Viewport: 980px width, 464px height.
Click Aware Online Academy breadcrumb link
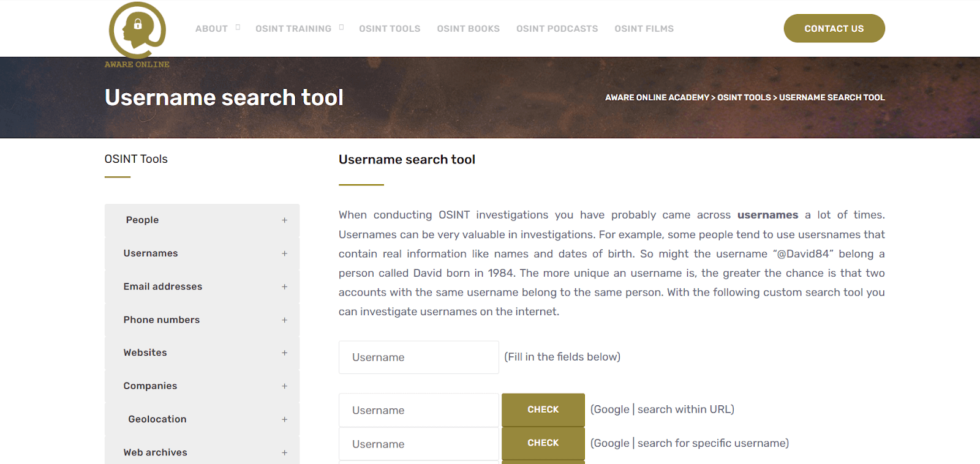657,97
